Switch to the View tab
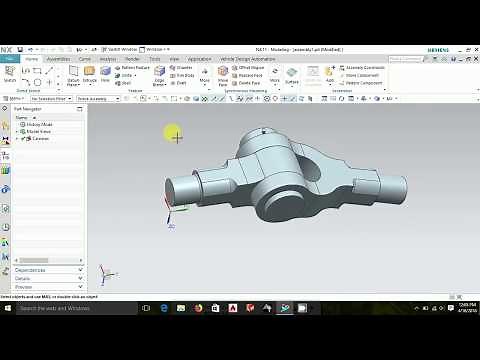 coord(174,59)
